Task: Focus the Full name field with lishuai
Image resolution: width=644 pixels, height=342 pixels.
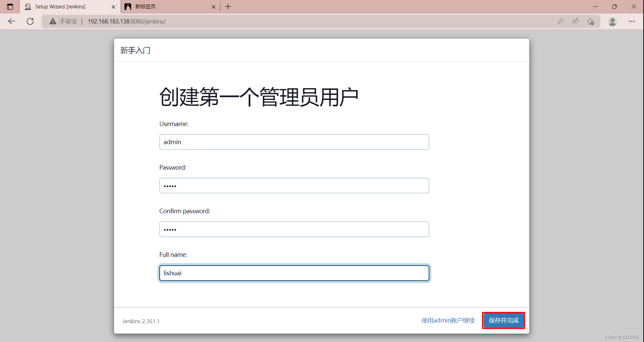Action: [294, 273]
